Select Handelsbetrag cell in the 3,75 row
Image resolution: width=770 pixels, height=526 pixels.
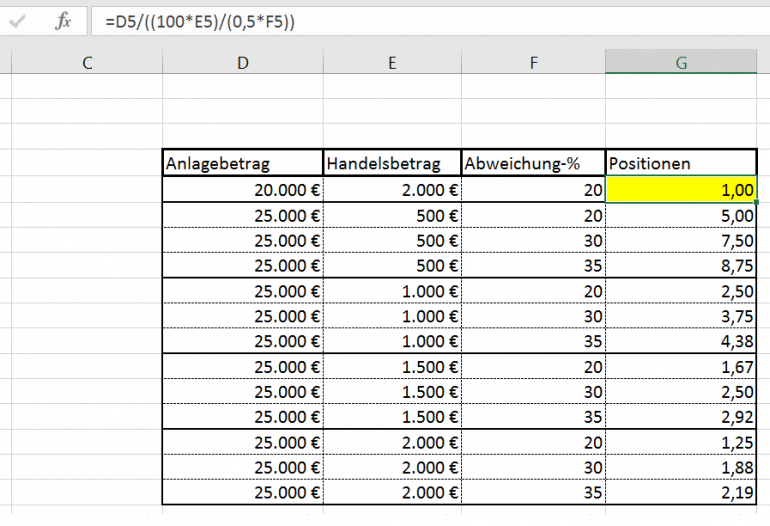(x=392, y=316)
